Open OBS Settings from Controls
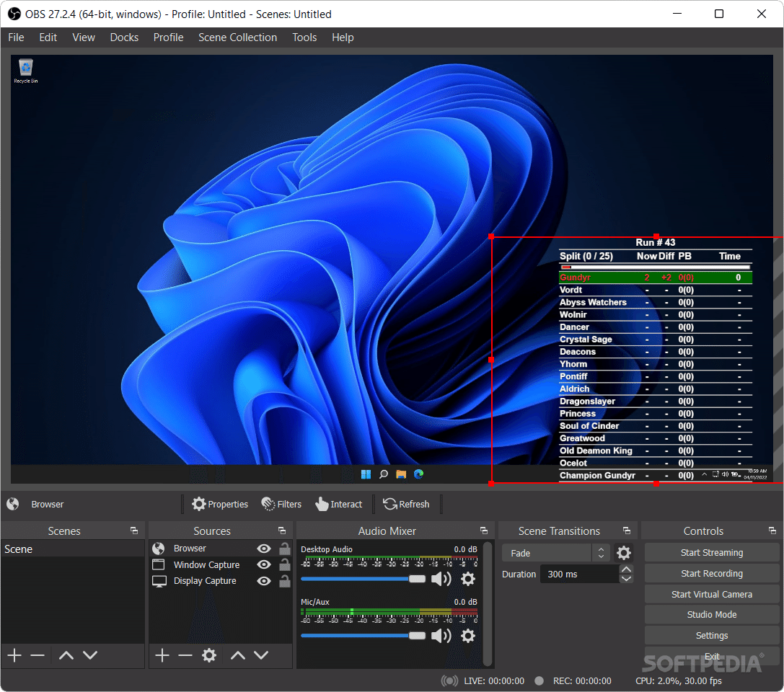The image size is (784, 692). [x=711, y=636]
